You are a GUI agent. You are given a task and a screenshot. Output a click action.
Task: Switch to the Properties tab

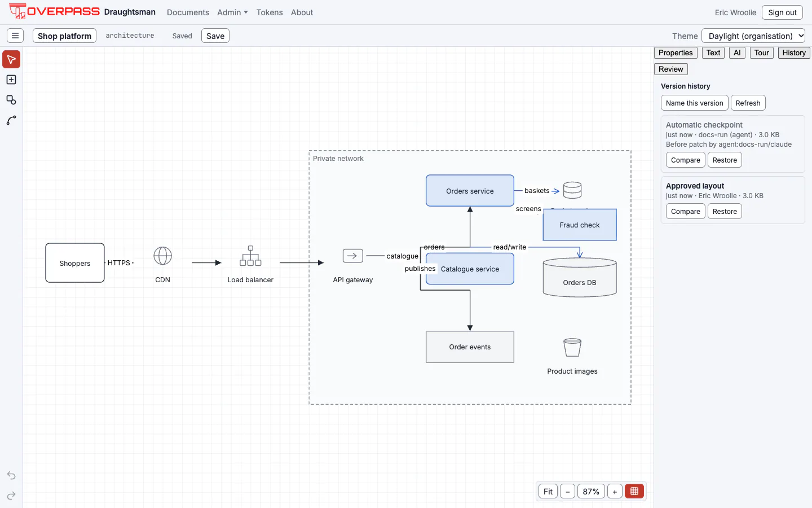[x=676, y=52]
